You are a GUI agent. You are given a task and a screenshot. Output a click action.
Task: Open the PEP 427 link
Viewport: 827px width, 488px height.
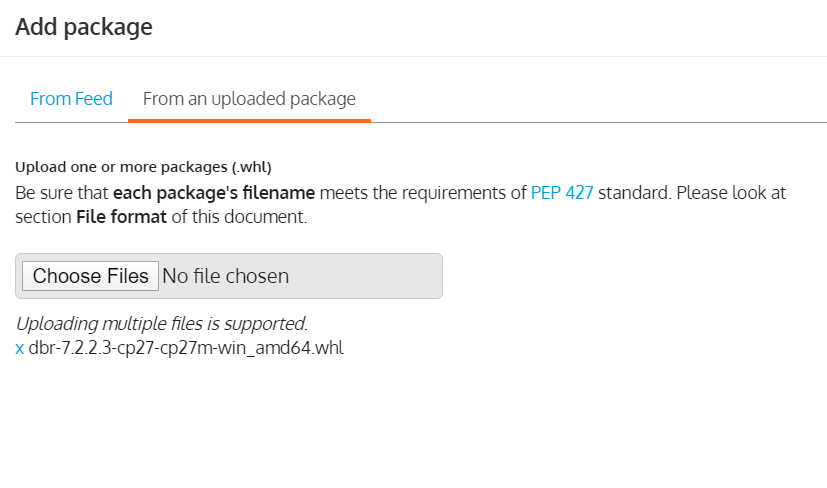tap(562, 193)
